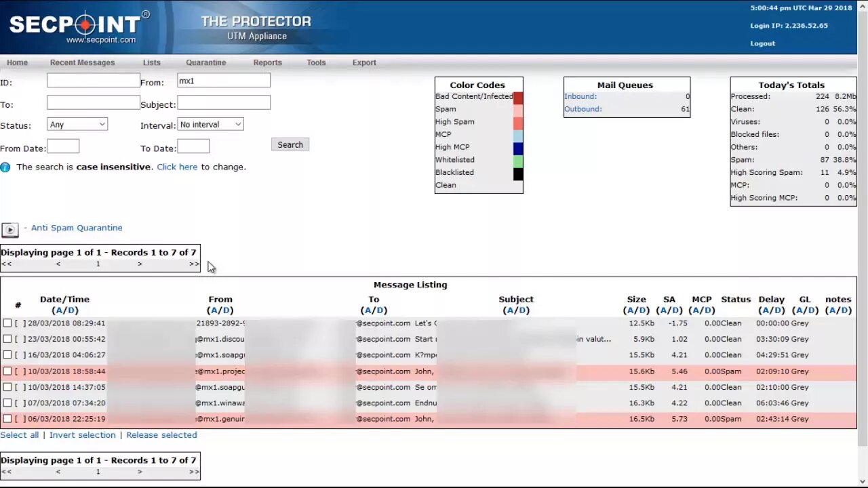Sort From column ascending with A
Screen dimensions: 868x488
tap(215, 310)
